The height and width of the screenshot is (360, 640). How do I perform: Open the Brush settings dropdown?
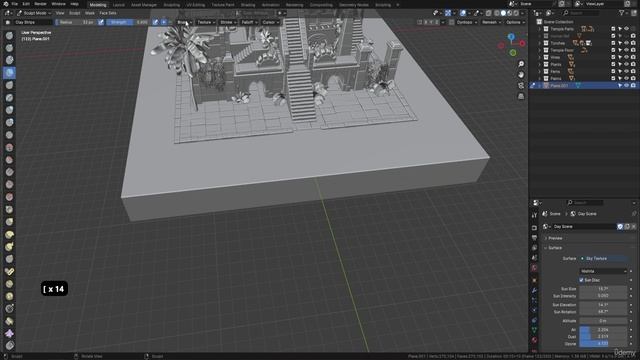(x=184, y=22)
